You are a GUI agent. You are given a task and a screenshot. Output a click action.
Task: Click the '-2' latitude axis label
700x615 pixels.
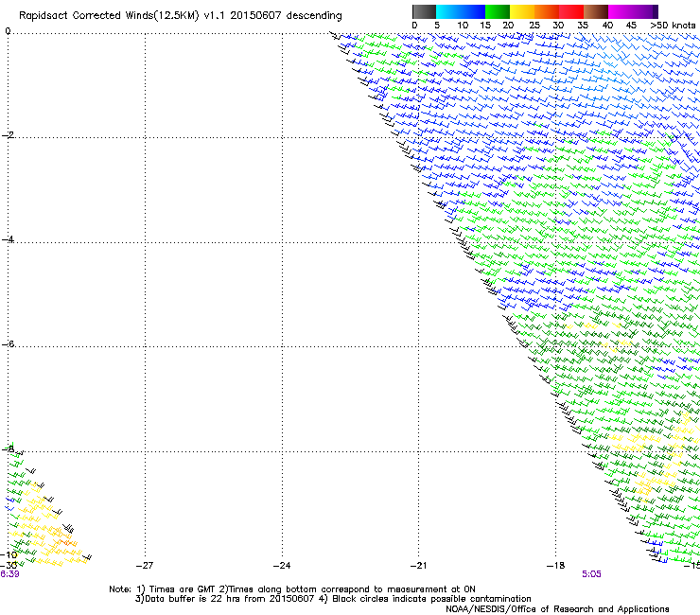(8, 135)
